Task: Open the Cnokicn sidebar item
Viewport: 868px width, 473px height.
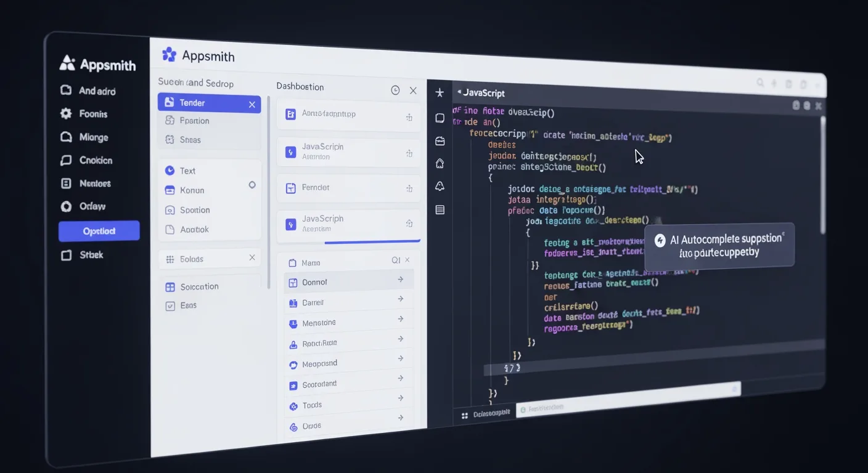Action: click(x=86, y=160)
